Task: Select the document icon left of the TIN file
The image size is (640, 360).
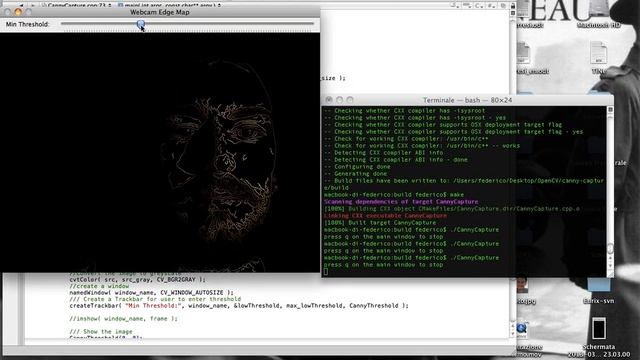Action: click(523, 53)
